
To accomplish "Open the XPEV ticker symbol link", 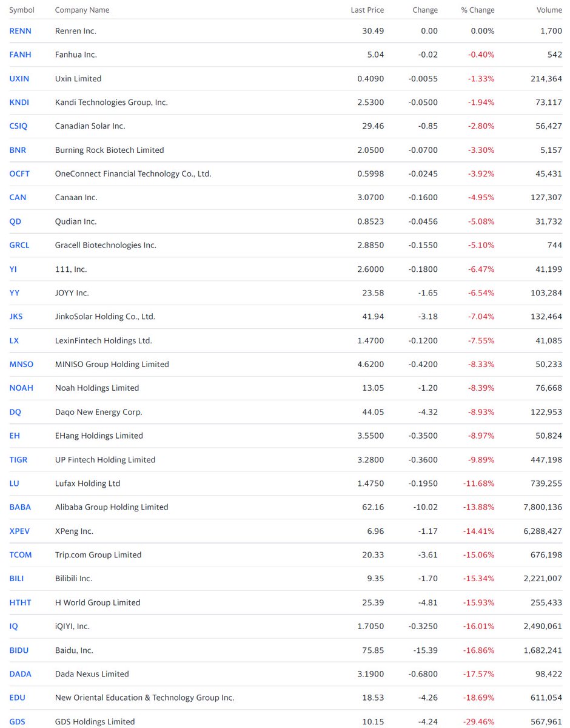I will coord(19,531).
